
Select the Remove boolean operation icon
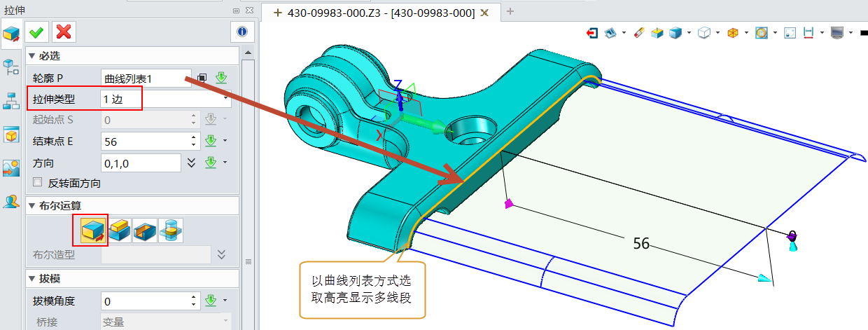point(145,230)
